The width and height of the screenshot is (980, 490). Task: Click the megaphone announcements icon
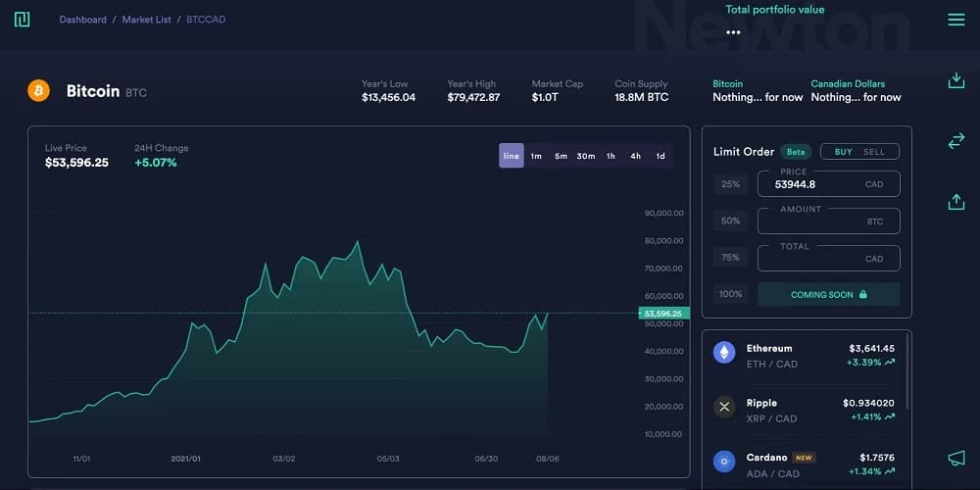pos(956,459)
